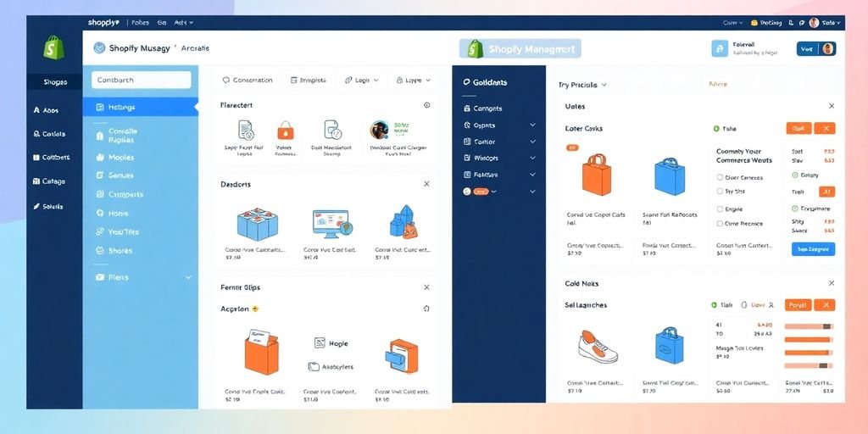Expand the Windops sidebar section
Image resolution: width=868 pixels, height=434 pixels.
[532, 158]
